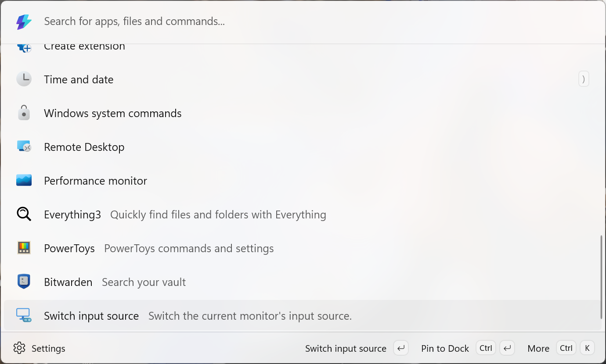Click the PowerToys colorful icon

[x=24, y=248]
